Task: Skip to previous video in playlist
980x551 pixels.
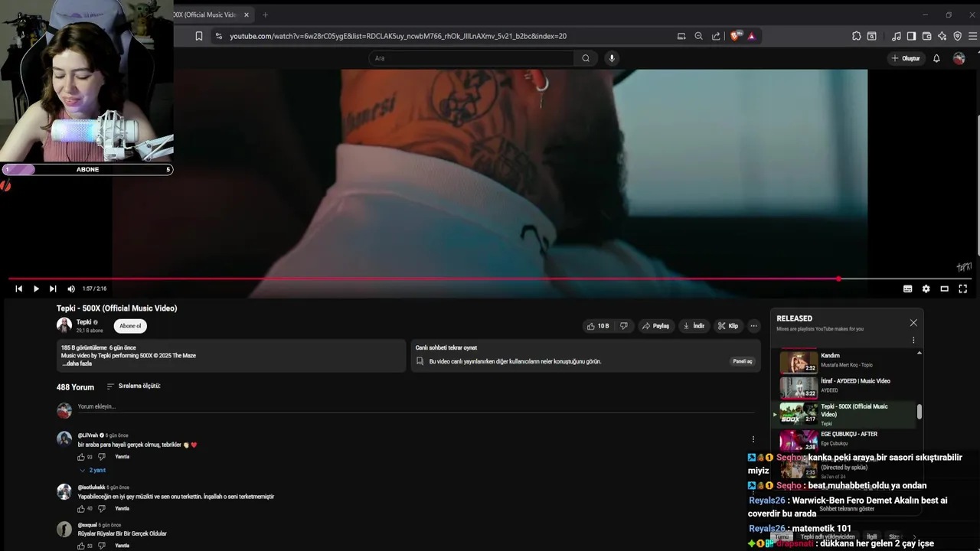Action: (18, 289)
